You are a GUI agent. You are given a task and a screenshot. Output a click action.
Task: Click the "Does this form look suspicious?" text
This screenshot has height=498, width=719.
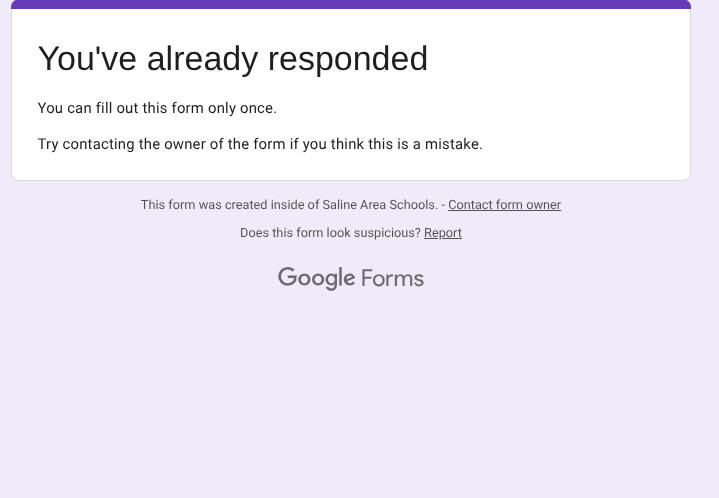(x=330, y=233)
